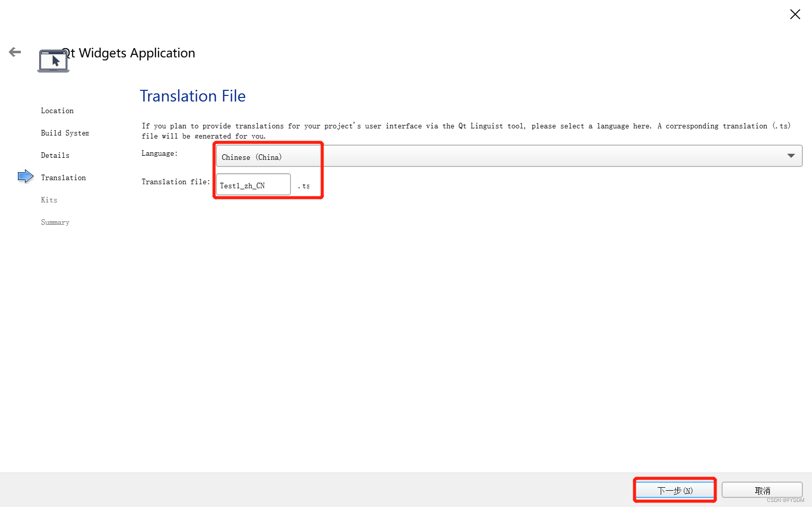Select the Kits step

click(x=49, y=200)
